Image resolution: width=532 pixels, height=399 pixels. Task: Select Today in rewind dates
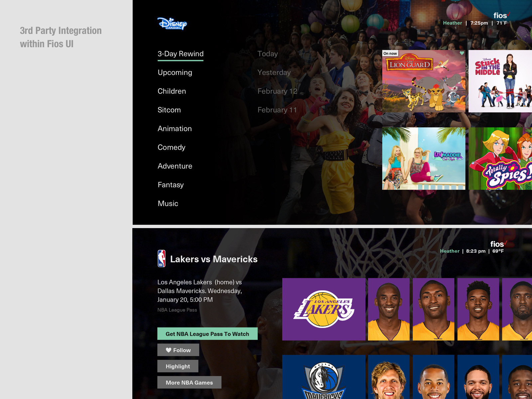point(268,54)
